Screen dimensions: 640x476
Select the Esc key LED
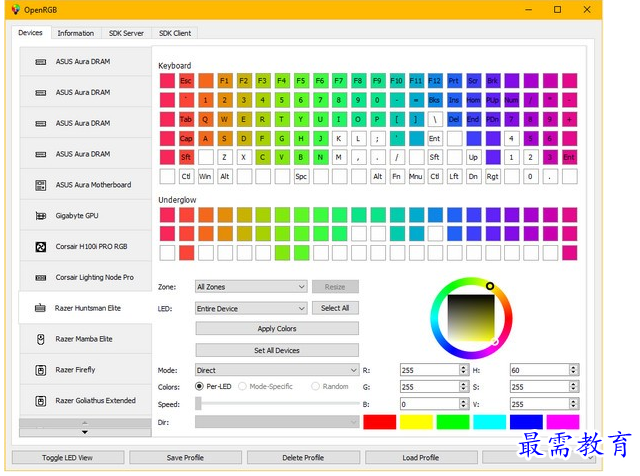click(x=186, y=81)
